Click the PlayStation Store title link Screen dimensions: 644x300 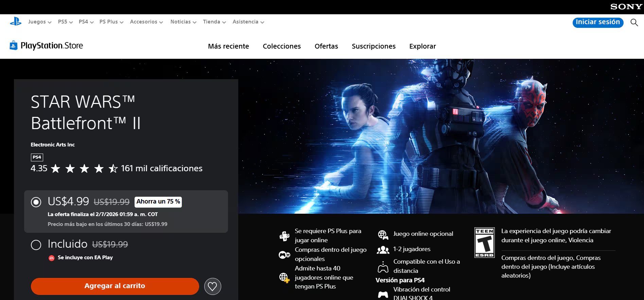click(52, 46)
